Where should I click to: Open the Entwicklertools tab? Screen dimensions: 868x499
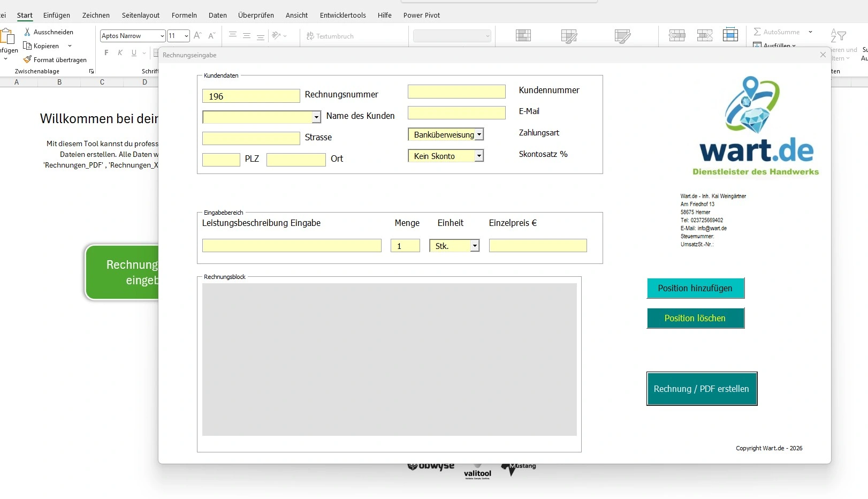(x=342, y=16)
